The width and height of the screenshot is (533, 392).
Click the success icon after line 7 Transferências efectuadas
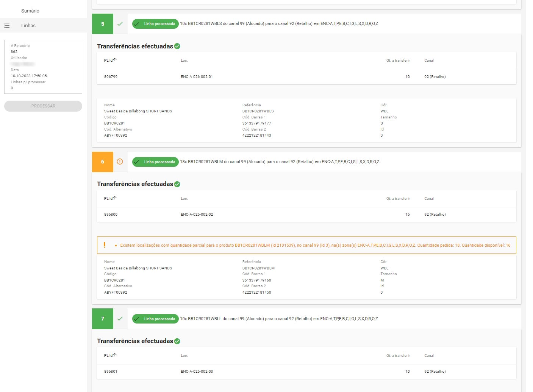click(x=177, y=341)
